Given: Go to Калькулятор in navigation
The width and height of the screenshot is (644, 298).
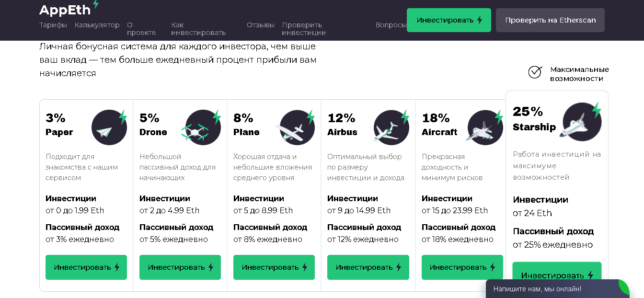Looking at the screenshot, I should coord(97,25).
